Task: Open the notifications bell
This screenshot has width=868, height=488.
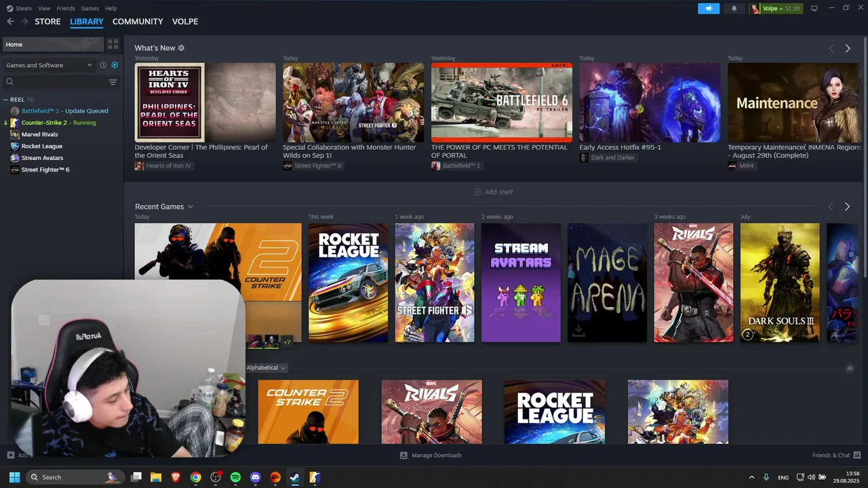Action: tap(734, 8)
